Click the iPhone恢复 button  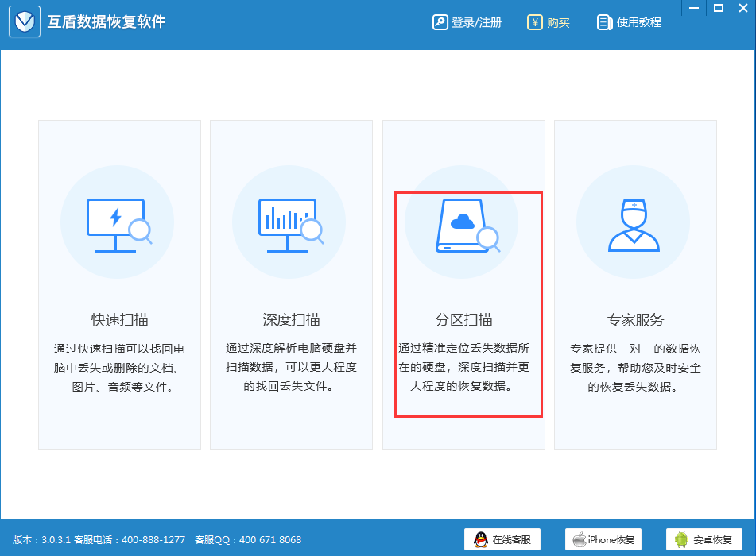click(603, 539)
